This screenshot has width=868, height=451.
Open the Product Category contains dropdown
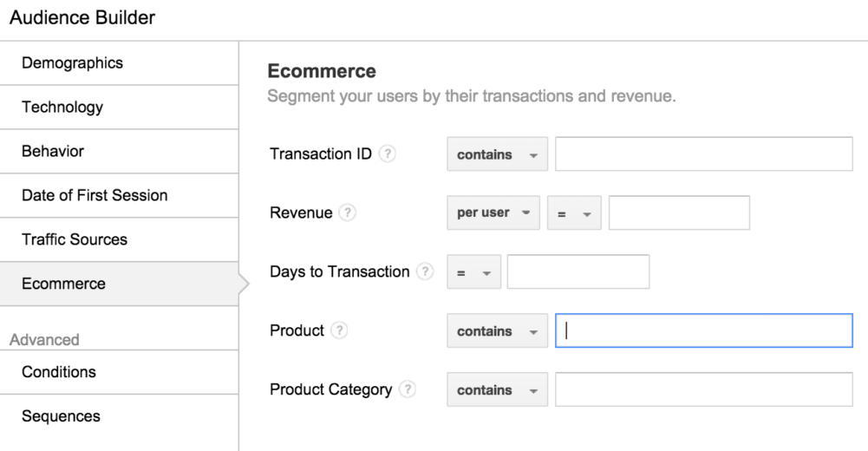coord(497,389)
